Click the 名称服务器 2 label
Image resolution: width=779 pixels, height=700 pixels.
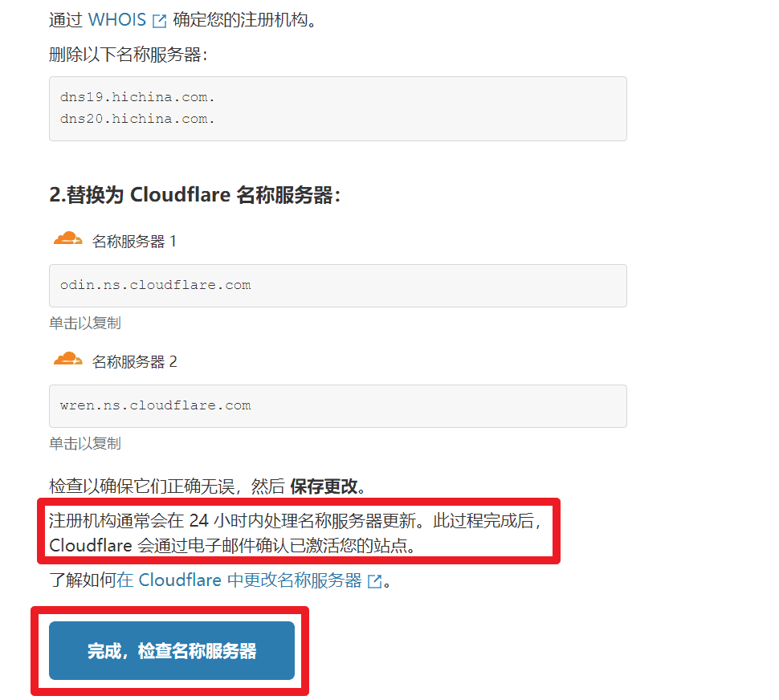(x=134, y=362)
